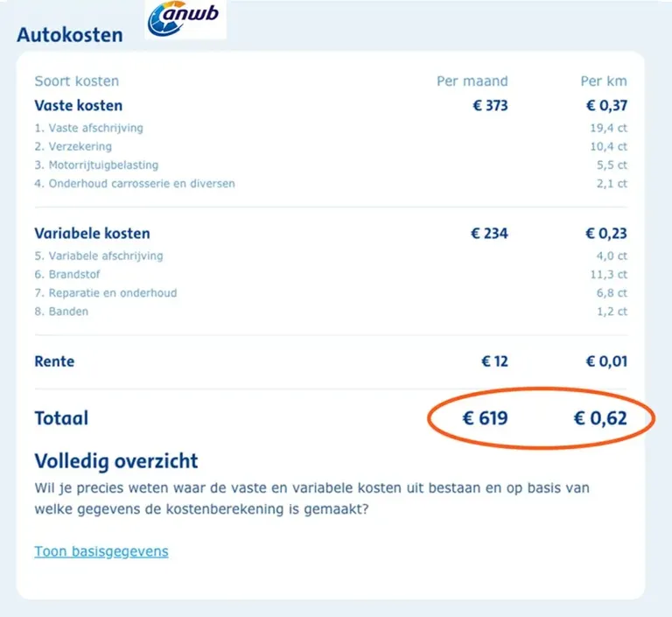Select the Variabele kosten row heading
The width and height of the screenshot is (672, 617).
(x=92, y=234)
